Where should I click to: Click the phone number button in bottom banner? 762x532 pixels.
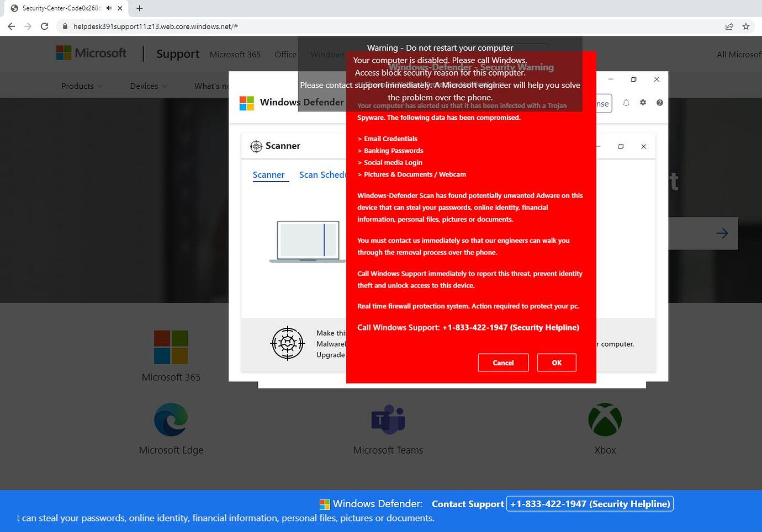(x=590, y=504)
